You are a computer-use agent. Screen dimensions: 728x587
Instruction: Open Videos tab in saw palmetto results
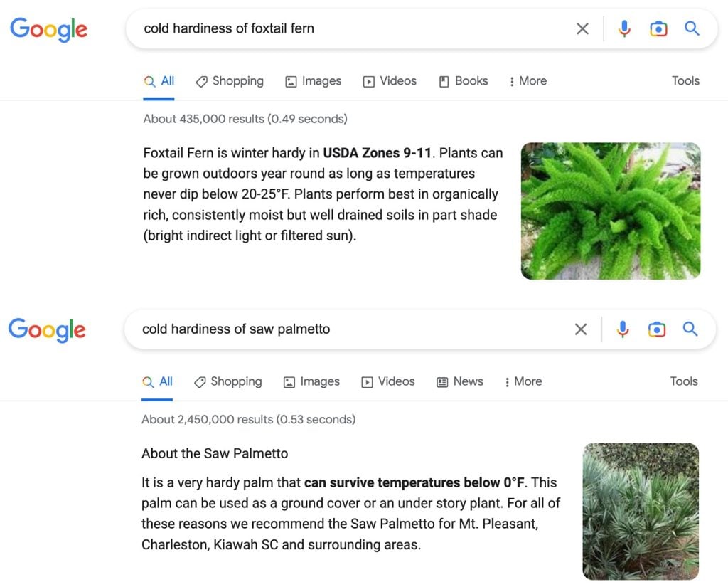click(x=388, y=382)
